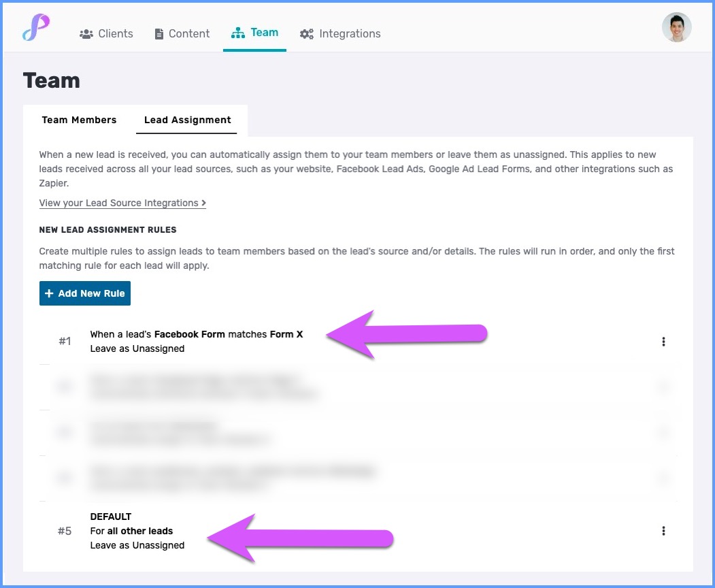Navigate to the Content section
This screenshot has height=588, width=715.
click(x=188, y=33)
